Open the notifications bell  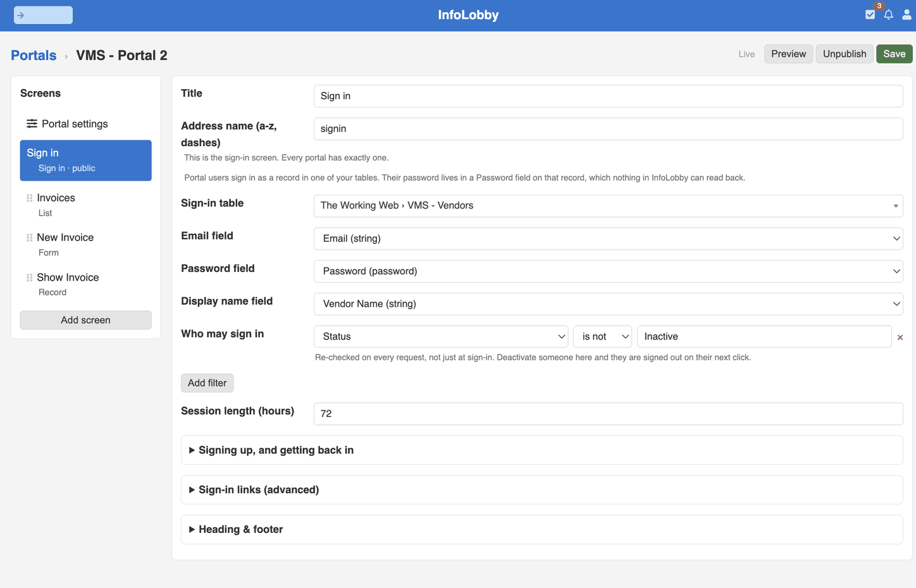(889, 15)
